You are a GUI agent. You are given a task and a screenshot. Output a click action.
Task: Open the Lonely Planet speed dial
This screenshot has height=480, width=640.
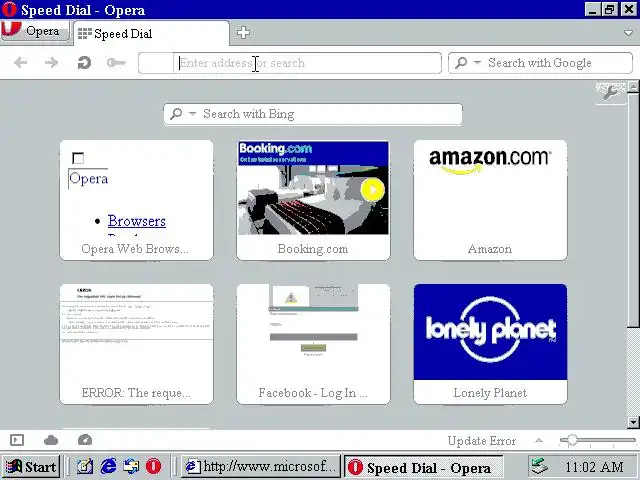click(x=490, y=344)
